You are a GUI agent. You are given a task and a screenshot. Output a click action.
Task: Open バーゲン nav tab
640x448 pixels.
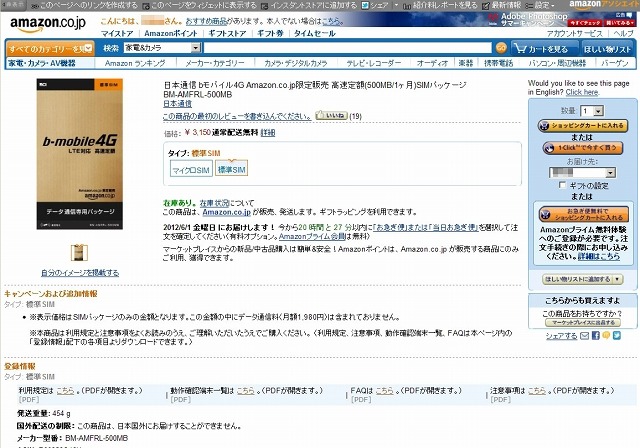[614, 63]
